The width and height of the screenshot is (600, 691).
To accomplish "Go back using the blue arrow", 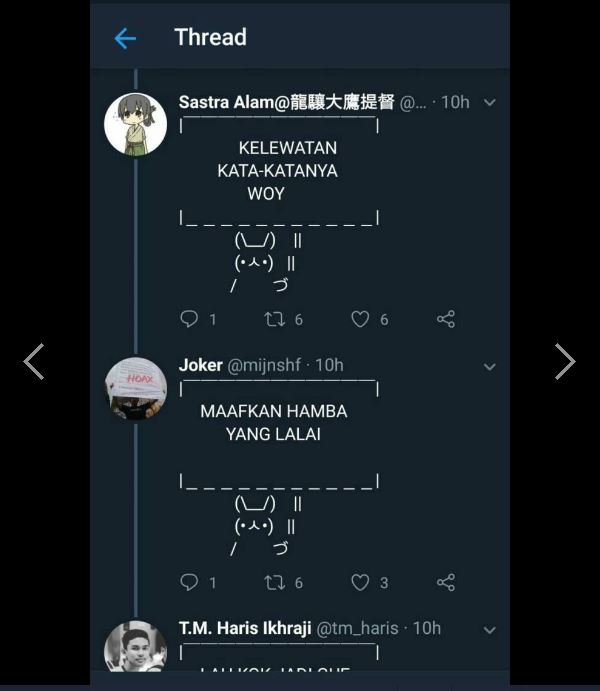I will (125, 38).
